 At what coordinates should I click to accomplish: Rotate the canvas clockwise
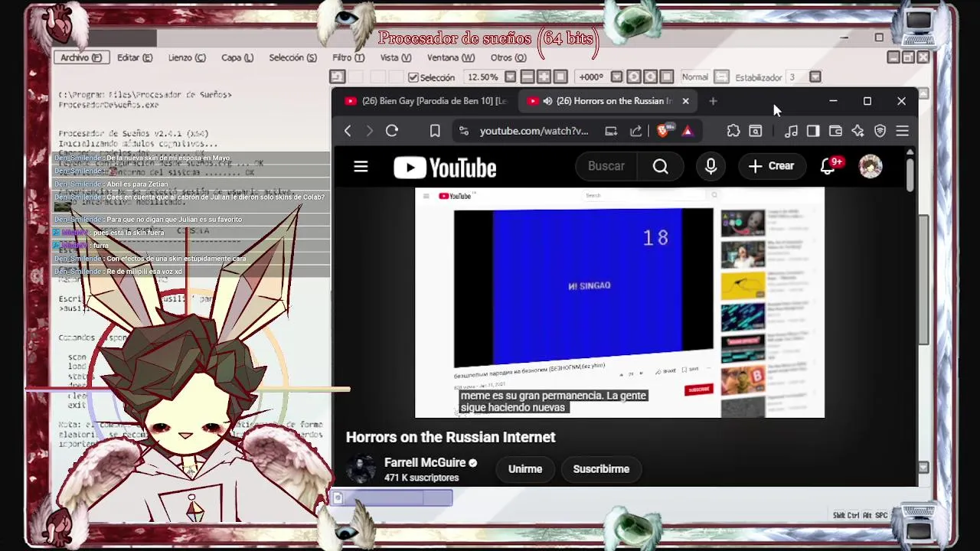pyautogui.click(x=650, y=77)
